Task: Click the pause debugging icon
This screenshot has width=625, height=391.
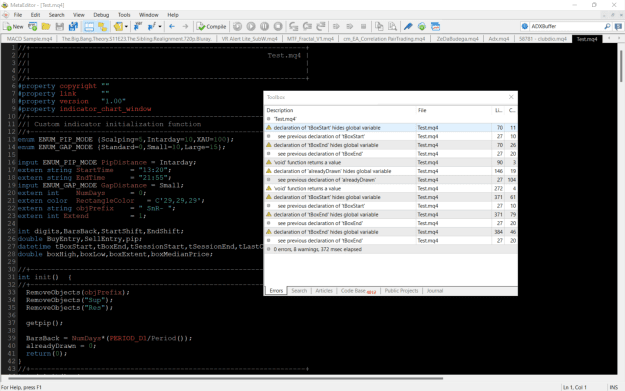Action: pyautogui.click(x=265, y=27)
